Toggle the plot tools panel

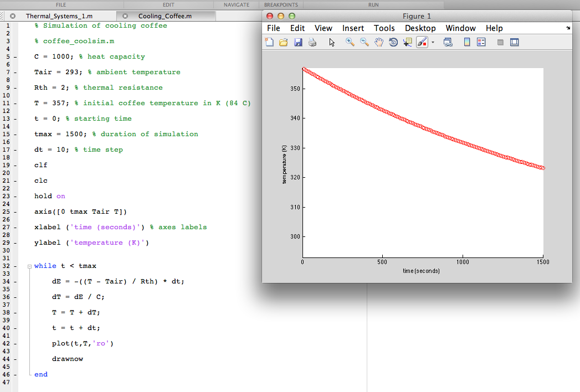(x=514, y=42)
